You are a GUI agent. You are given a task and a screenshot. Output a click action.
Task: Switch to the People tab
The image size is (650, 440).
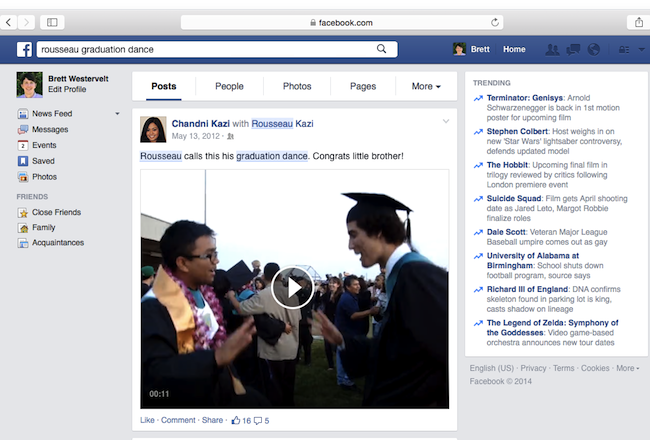pos(229,86)
